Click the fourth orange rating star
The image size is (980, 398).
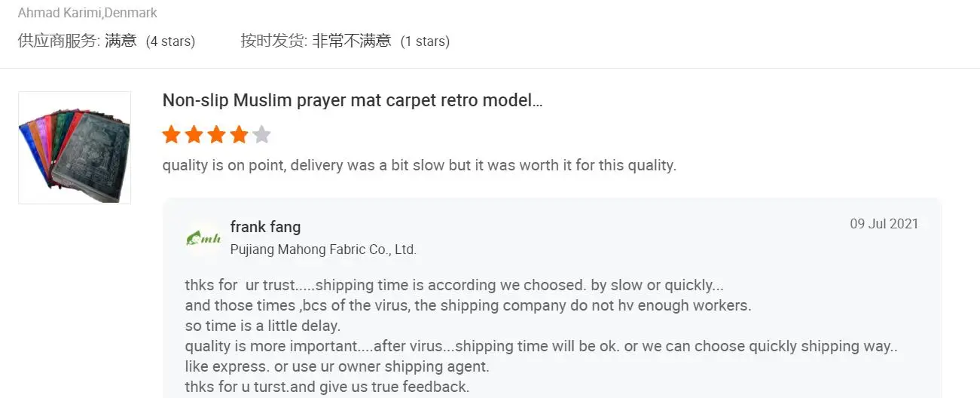point(239,135)
